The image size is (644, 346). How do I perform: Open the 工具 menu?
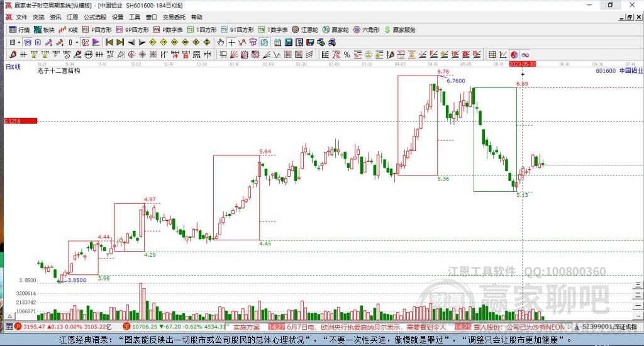click(x=135, y=17)
